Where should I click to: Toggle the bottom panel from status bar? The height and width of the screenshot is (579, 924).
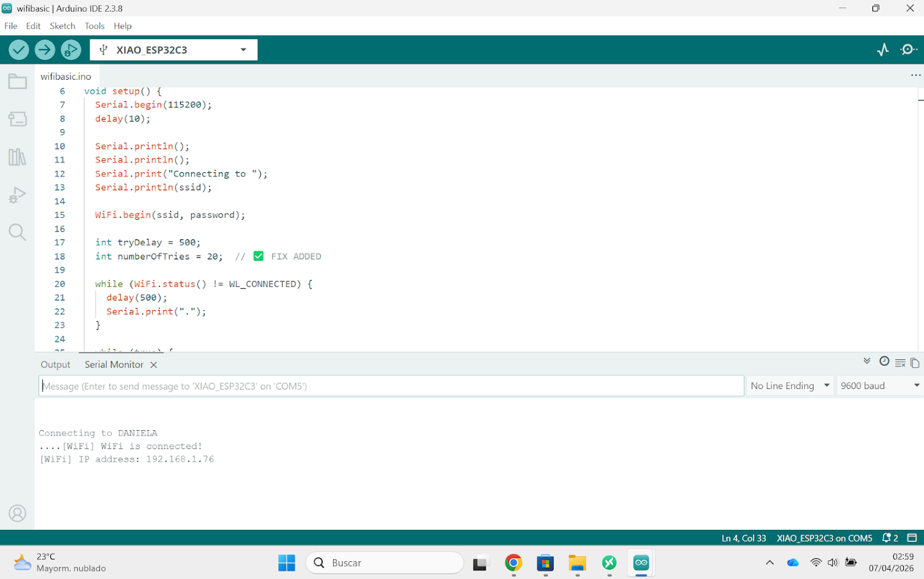point(912,538)
